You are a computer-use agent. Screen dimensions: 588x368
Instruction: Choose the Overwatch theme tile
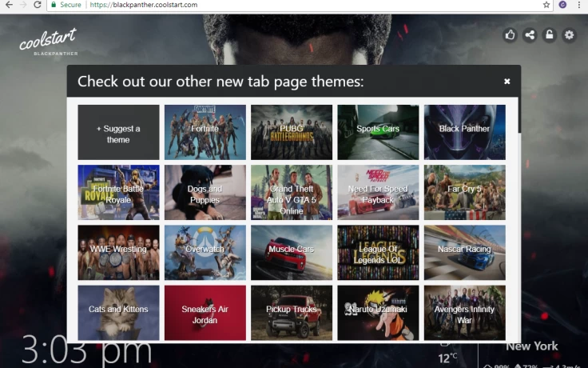(x=205, y=252)
